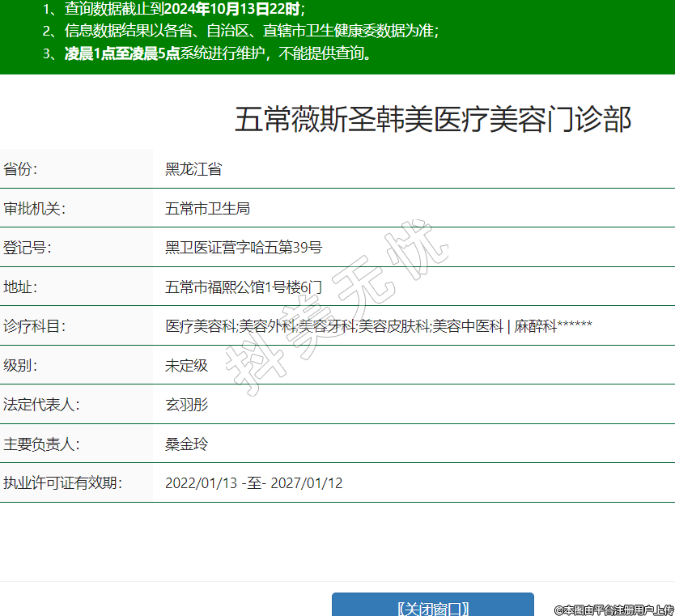Select the 黑龙江省 province value
This screenshot has width=675, height=616.
coord(193,169)
